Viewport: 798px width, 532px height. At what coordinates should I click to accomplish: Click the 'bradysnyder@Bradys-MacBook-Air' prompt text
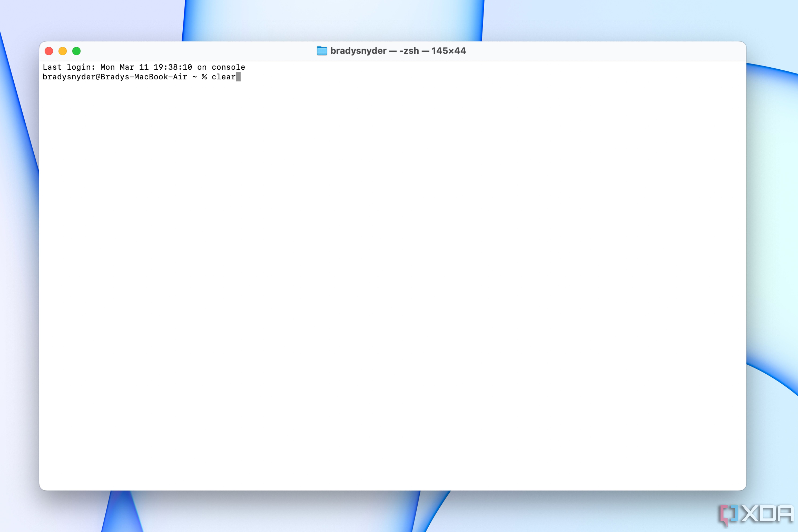[x=115, y=77]
